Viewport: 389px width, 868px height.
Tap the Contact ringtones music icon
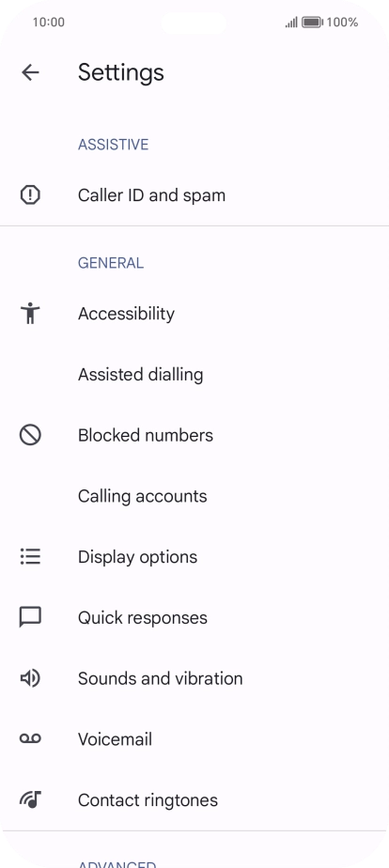30,800
